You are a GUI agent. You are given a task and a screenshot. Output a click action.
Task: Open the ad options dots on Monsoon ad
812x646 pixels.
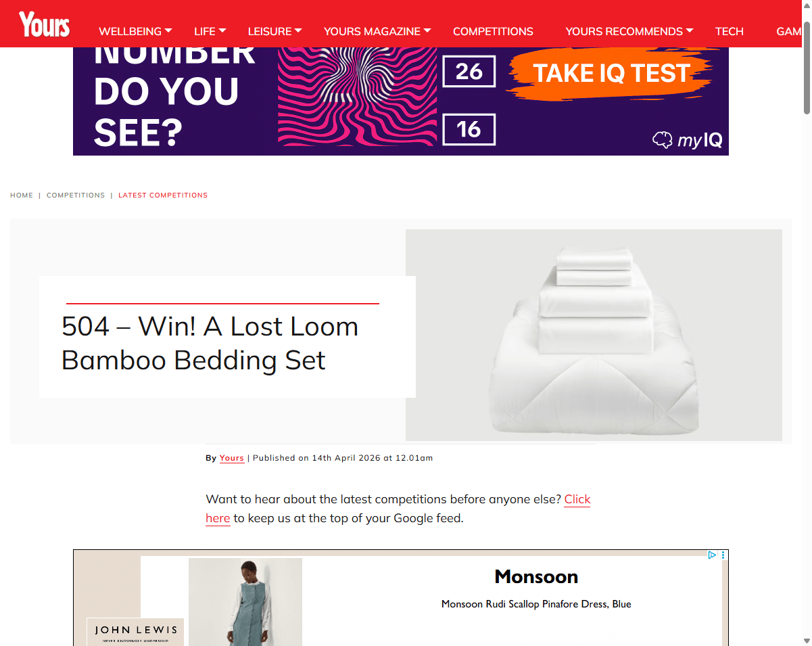(723, 555)
